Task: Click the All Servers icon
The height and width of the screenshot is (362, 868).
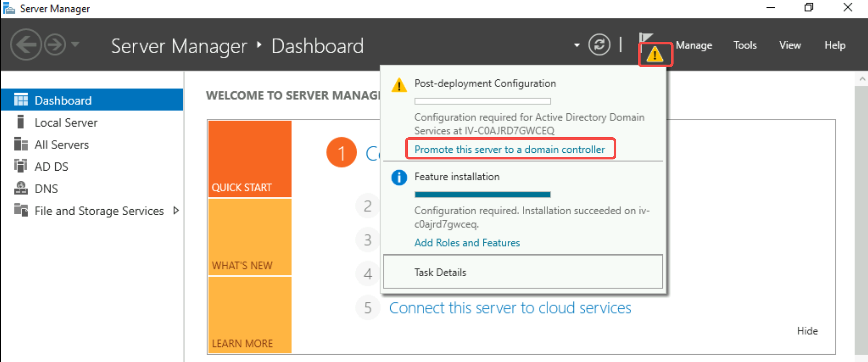Action: click(x=21, y=144)
